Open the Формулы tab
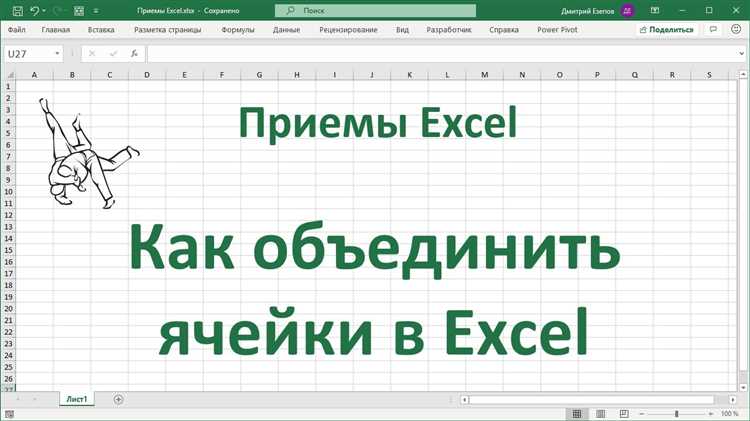 click(238, 30)
